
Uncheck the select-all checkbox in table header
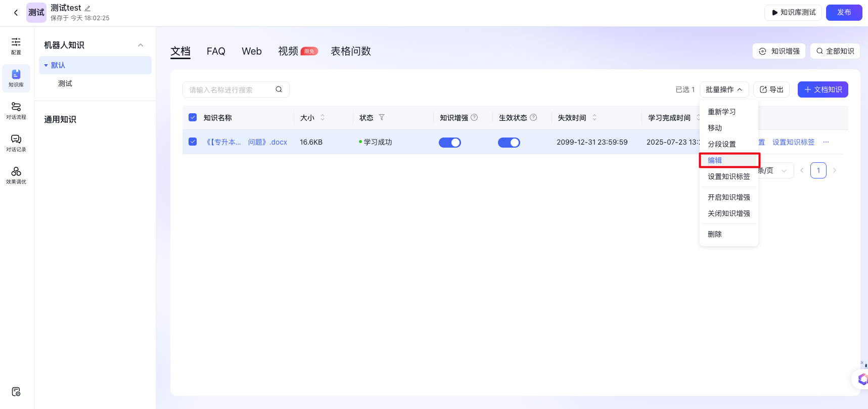[x=193, y=117]
